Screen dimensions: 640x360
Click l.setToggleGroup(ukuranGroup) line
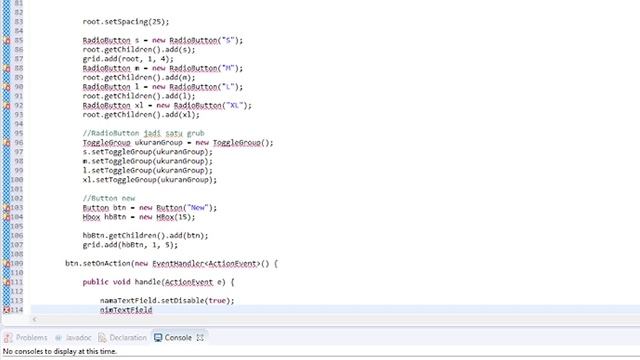(147, 171)
